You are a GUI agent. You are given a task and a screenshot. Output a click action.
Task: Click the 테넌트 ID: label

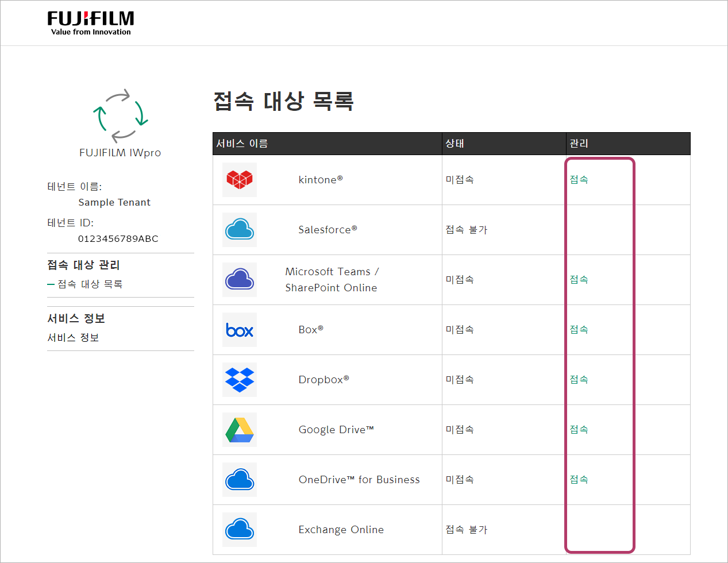pyautogui.click(x=70, y=223)
